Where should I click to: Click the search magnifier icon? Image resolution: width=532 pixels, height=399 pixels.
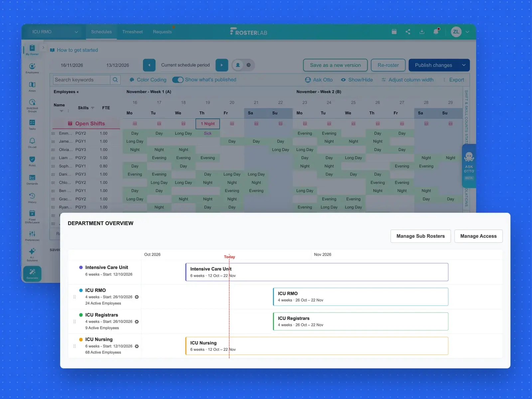[x=115, y=80]
